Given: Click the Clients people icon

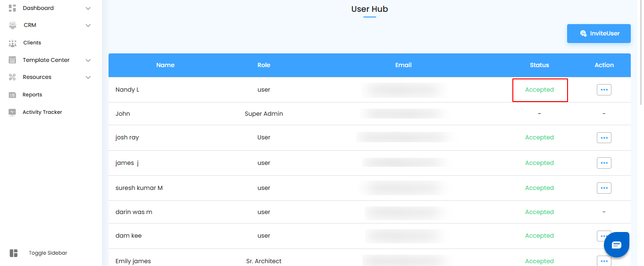Looking at the screenshot, I should pyautogui.click(x=13, y=43).
